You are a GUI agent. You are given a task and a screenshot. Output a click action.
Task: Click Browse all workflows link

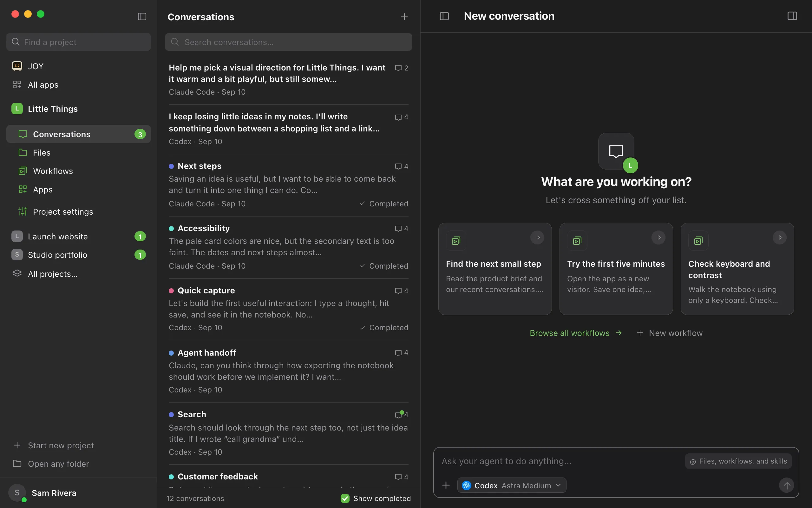[x=576, y=333]
